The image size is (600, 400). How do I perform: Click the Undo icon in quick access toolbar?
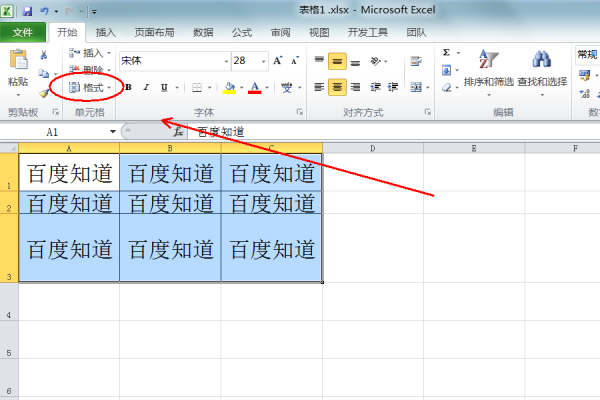(45, 11)
